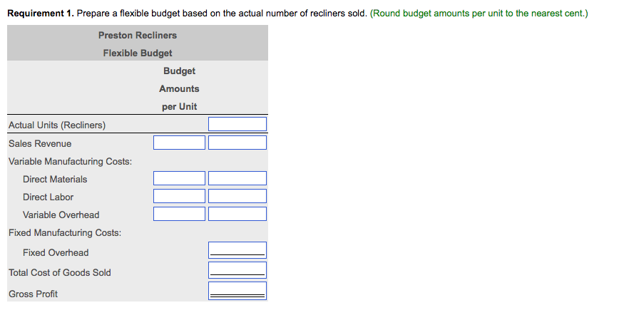Click the 'Total Cost of Goods Sold' label
The height and width of the screenshot is (330, 644).
(60, 272)
